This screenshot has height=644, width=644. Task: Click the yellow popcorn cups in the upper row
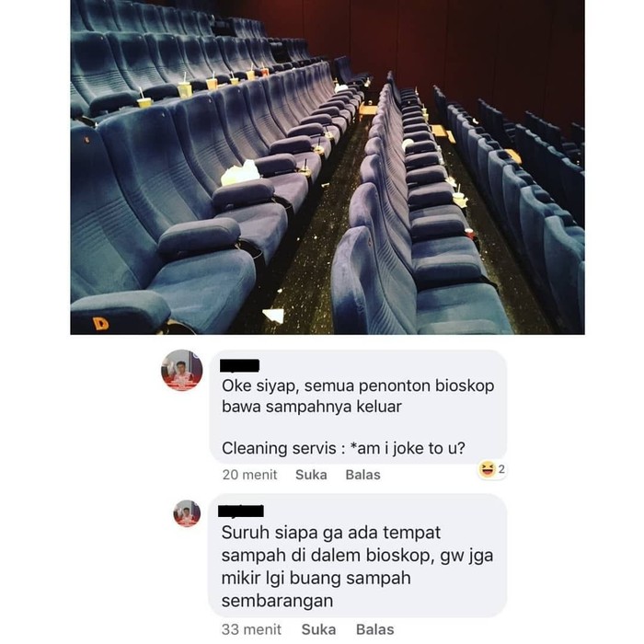[x=185, y=89]
